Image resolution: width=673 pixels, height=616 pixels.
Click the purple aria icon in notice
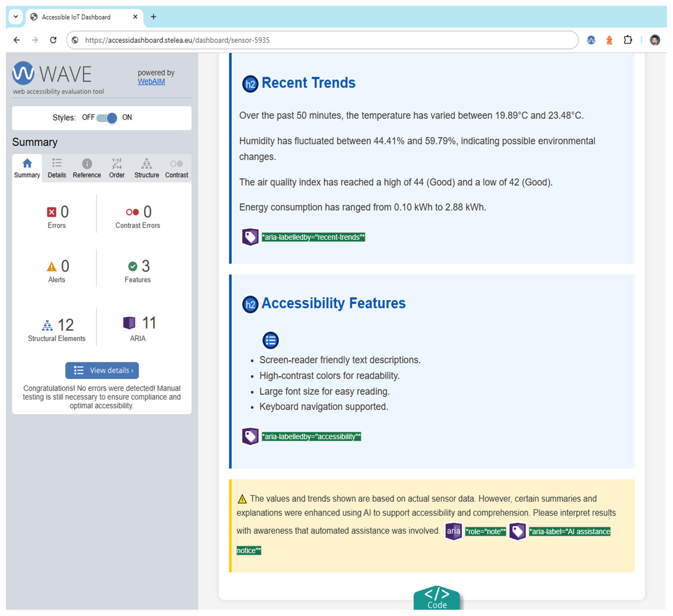point(454,532)
